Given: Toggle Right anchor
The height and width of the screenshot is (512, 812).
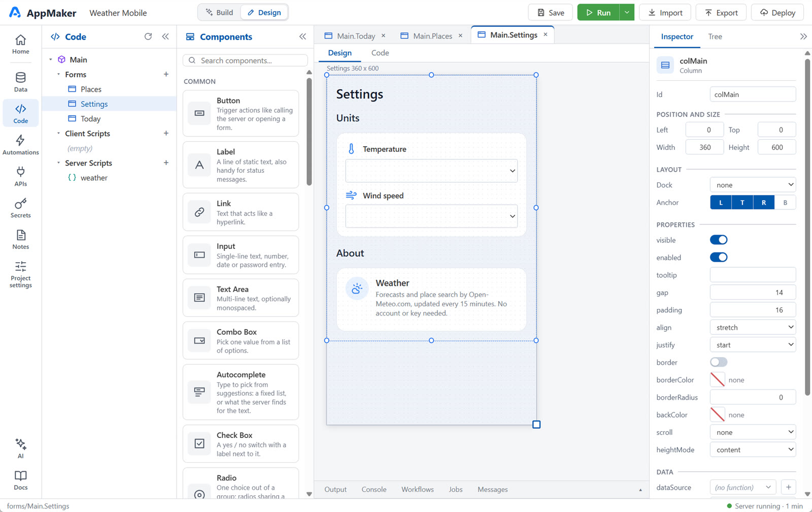Looking at the screenshot, I should 764,202.
